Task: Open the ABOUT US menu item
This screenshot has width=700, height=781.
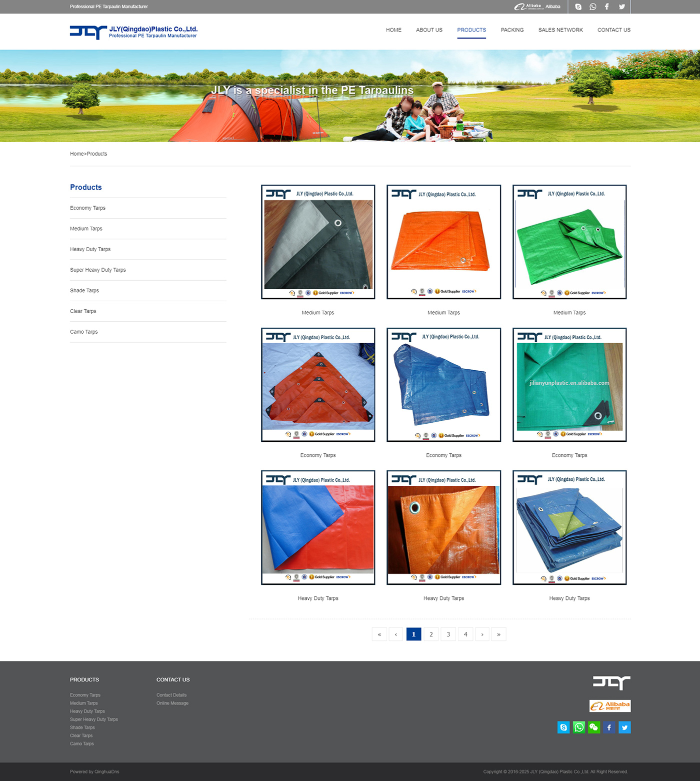Action: pyautogui.click(x=429, y=30)
